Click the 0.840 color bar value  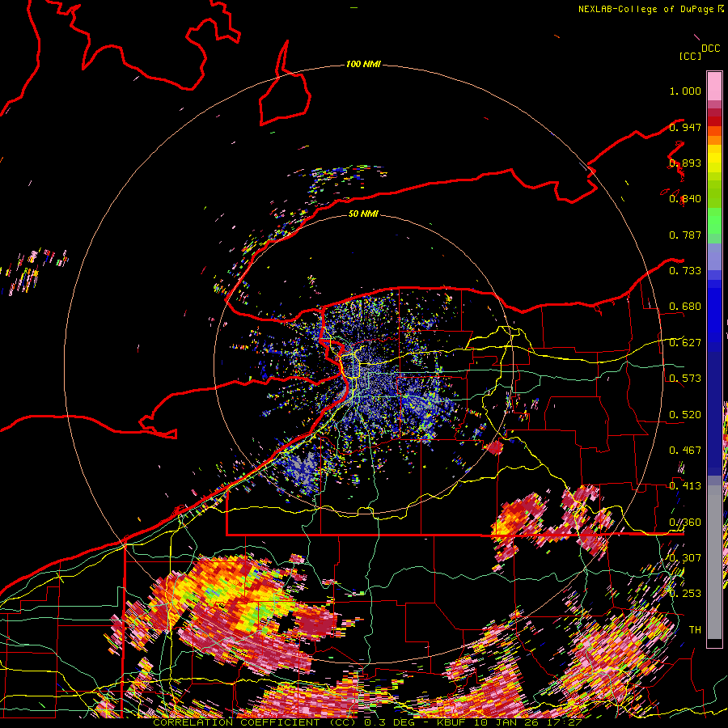685,199
